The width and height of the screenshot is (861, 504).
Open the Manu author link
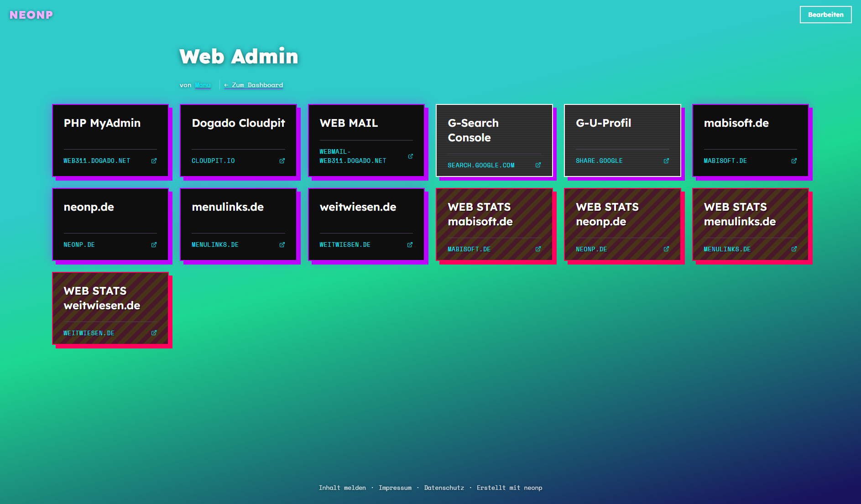[x=203, y=85]
